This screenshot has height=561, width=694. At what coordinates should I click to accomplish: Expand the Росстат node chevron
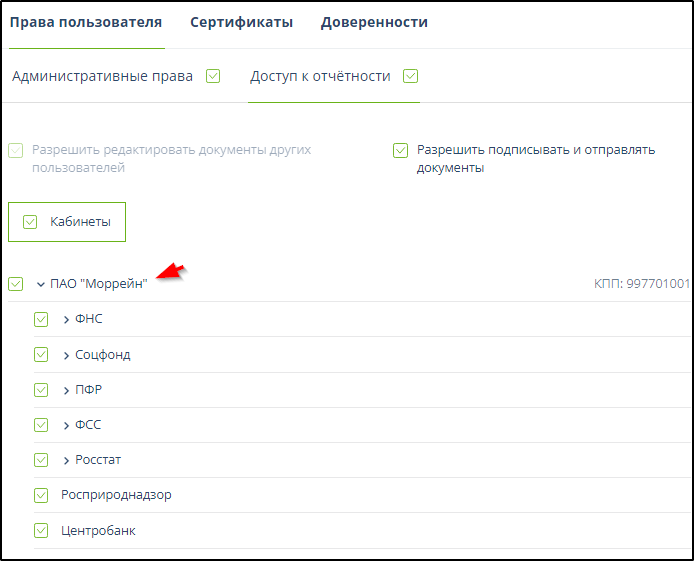pos(66,460)
